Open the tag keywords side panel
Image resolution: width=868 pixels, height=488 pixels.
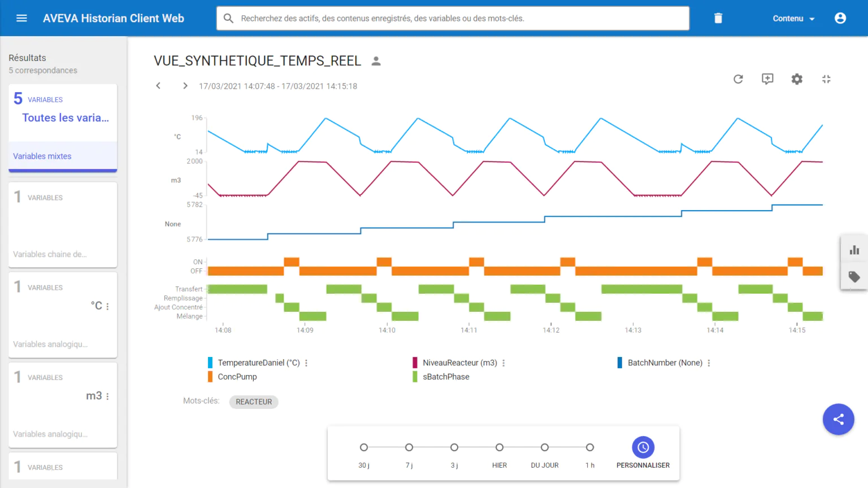854,277
